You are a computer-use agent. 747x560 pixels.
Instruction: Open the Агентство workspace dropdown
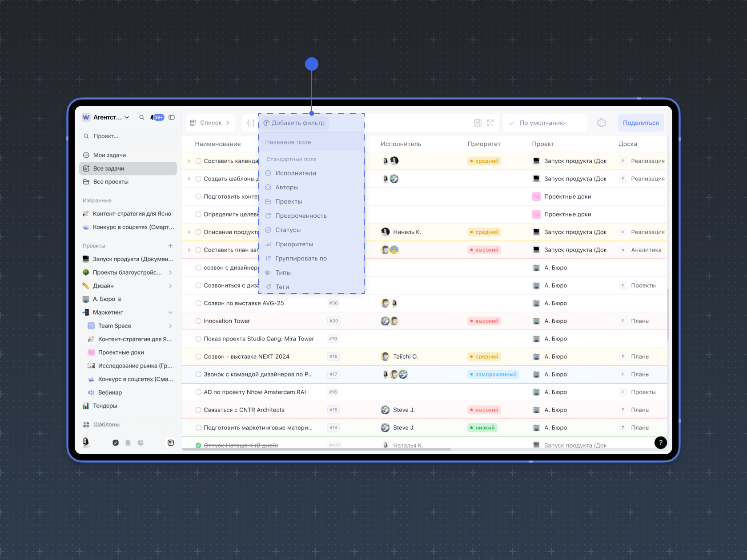click(x=107, y=117)
